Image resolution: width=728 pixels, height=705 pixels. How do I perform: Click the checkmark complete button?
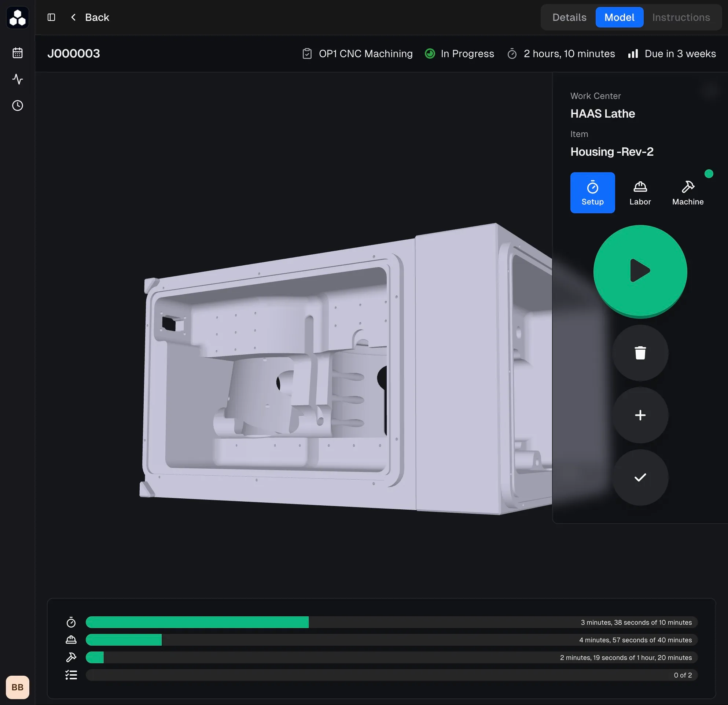[x=640, y=477]
